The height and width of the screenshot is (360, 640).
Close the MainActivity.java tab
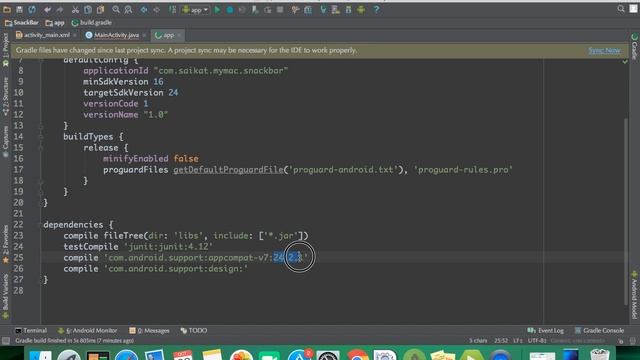[144, 36]
